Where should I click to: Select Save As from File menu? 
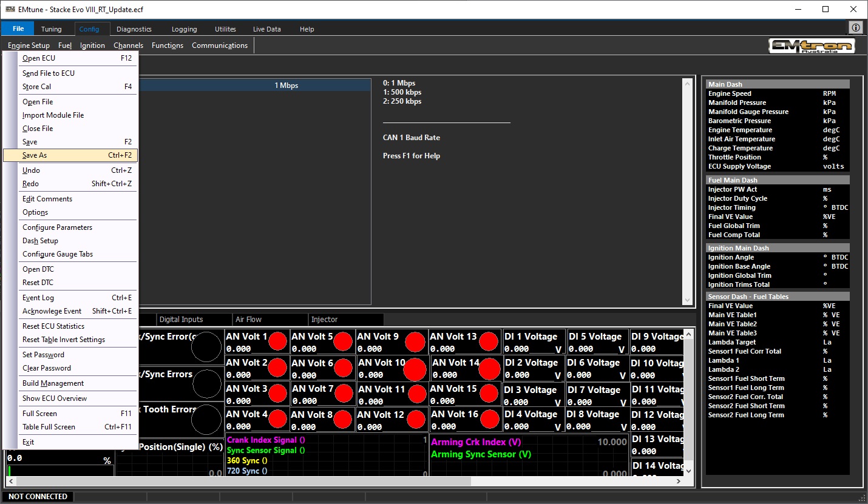click(x=35, y=155)
